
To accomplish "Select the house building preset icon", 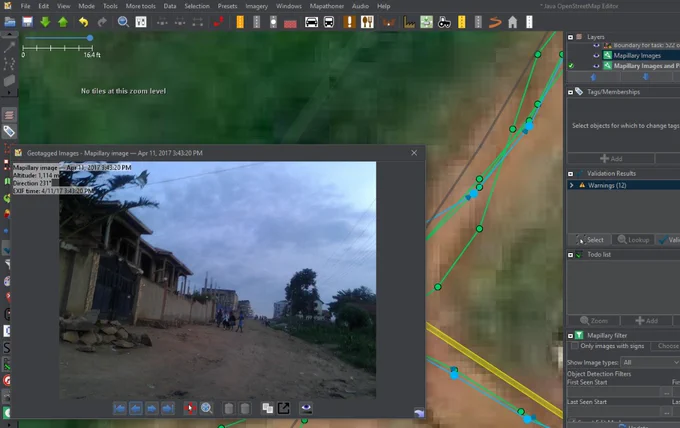I will [x=512, y=22].
